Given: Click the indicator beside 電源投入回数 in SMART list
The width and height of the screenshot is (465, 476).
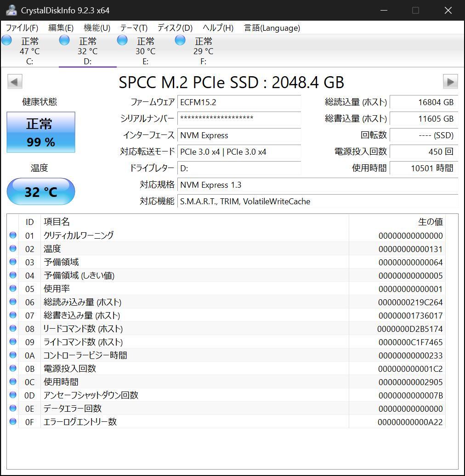Looking at the screenshot, I should pyautogui.click(x=13, y=369).
